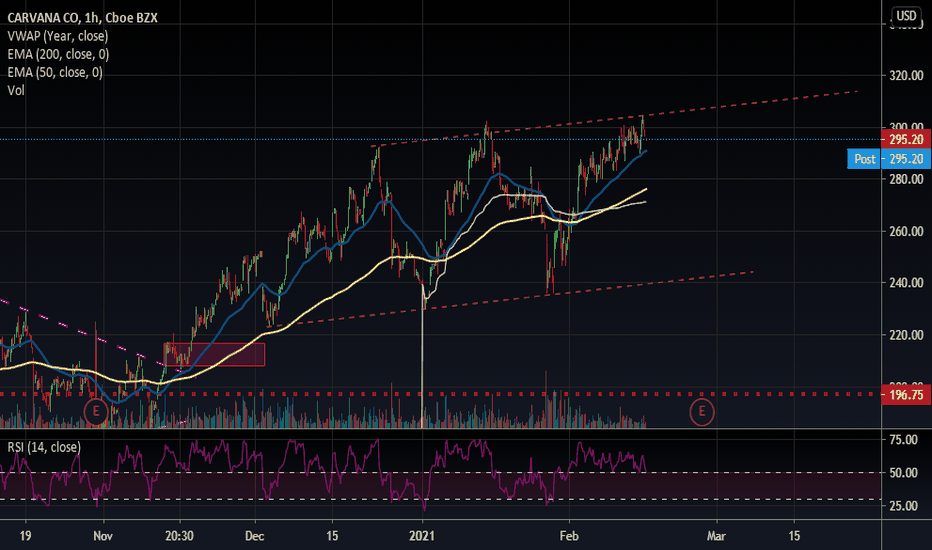
Task: Select the VWAP (Year, close) indicator label
Action: 58,36
